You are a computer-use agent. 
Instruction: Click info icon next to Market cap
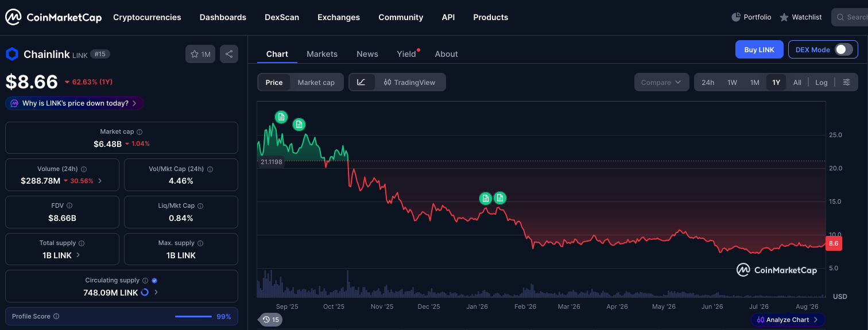point(139,132)
